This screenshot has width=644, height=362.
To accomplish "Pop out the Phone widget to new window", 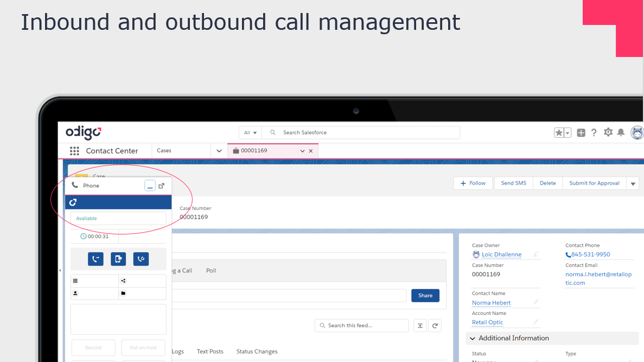I will [x=161, y=185].
